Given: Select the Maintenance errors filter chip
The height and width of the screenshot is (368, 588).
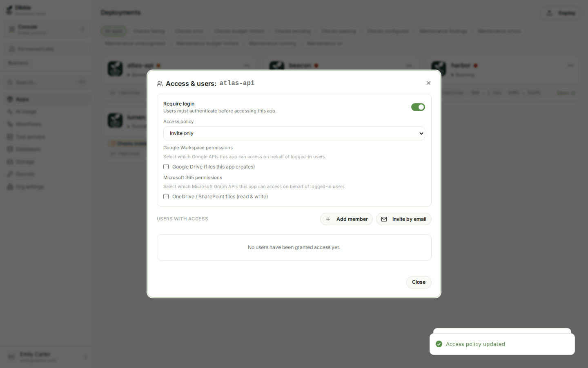Looking at the screenshot, I should click(x=499, y=31).
